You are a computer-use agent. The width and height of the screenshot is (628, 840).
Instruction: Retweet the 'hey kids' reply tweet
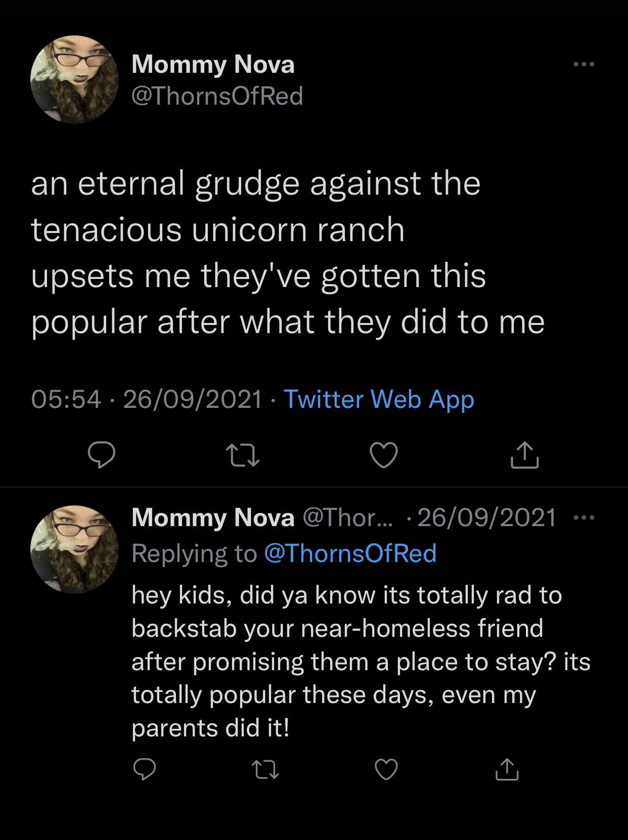pyautogui.click(x=265, y=769)
